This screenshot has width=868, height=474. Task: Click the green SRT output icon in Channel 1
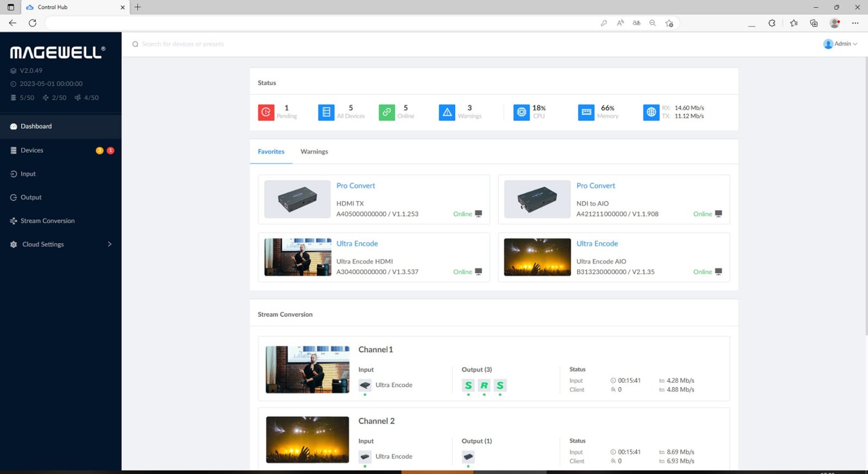click(x=468, y=385)
